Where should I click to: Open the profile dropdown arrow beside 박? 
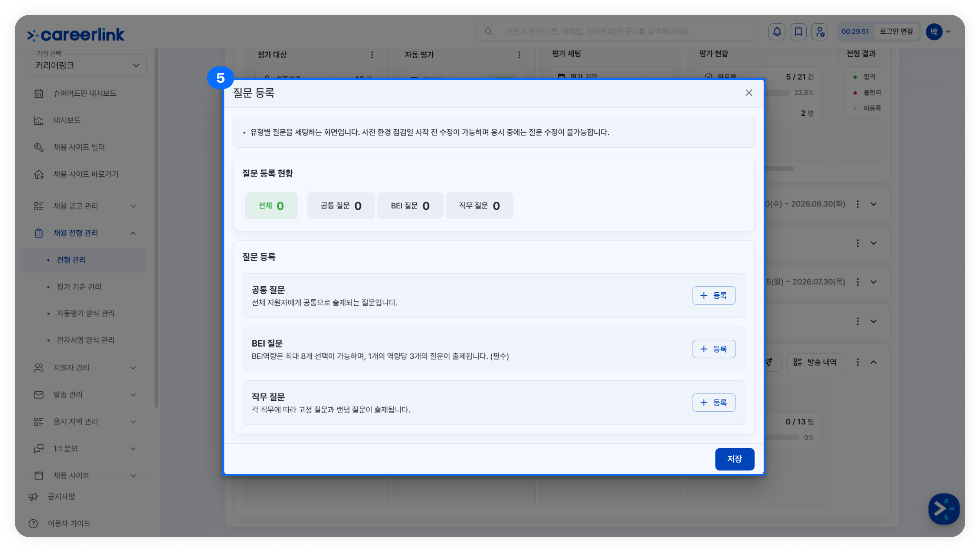pos(948,32)
